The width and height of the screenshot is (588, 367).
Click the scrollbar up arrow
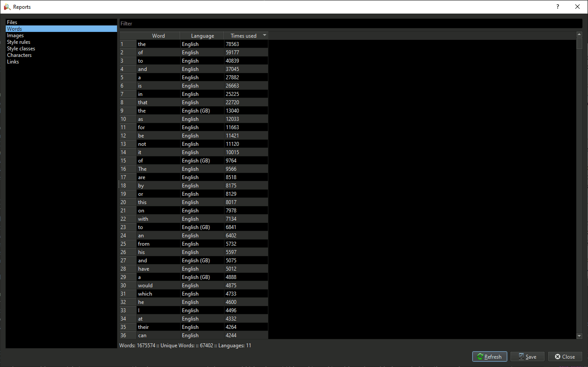(x=579, y=34)
